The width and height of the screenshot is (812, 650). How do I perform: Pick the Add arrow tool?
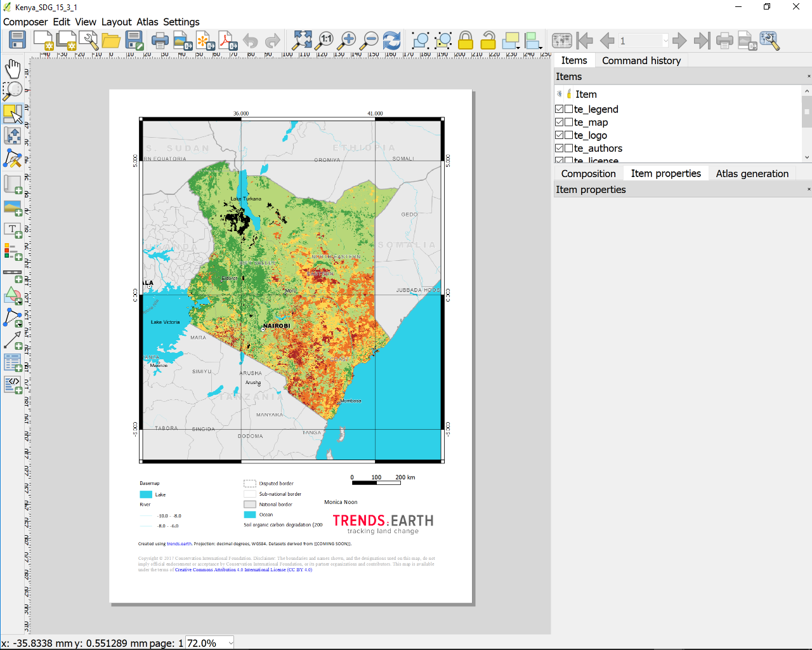pos(13,341)
